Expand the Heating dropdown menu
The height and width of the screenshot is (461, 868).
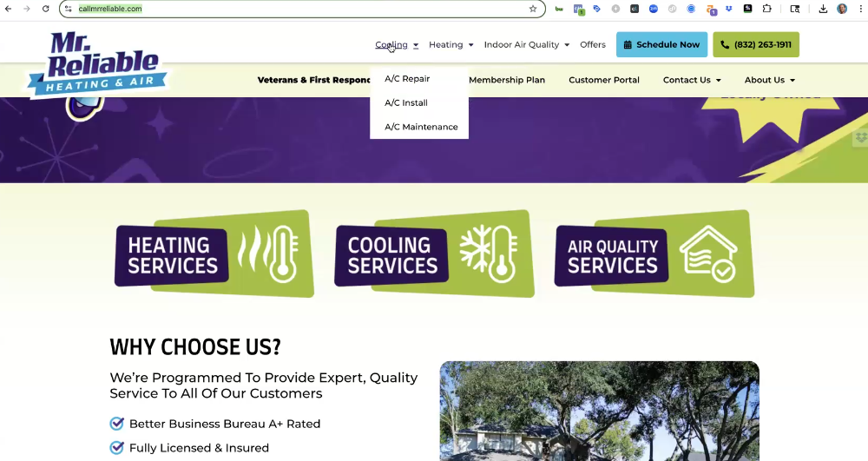click(x=450, y=45)
